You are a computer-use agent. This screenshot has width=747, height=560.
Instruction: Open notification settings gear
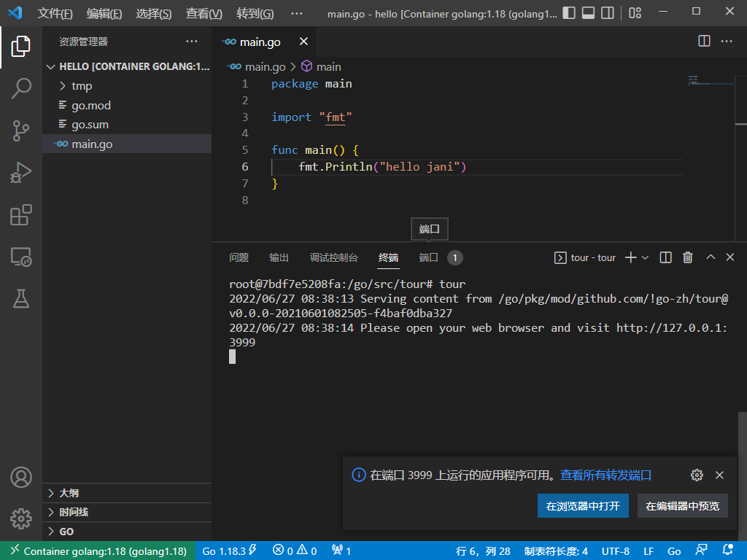[x=697, y=475]
